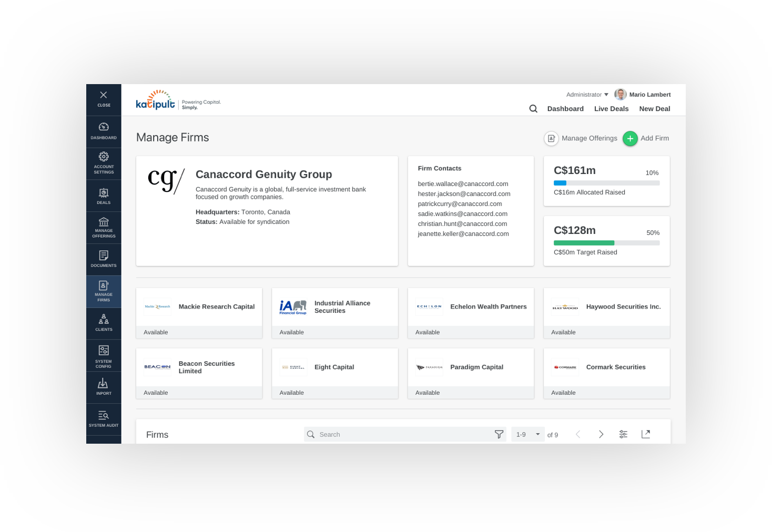This screenshot has height=532, width=772.
Task: Click the Add Firm text button
Action: pyautogui.click(x=655, y=138)
